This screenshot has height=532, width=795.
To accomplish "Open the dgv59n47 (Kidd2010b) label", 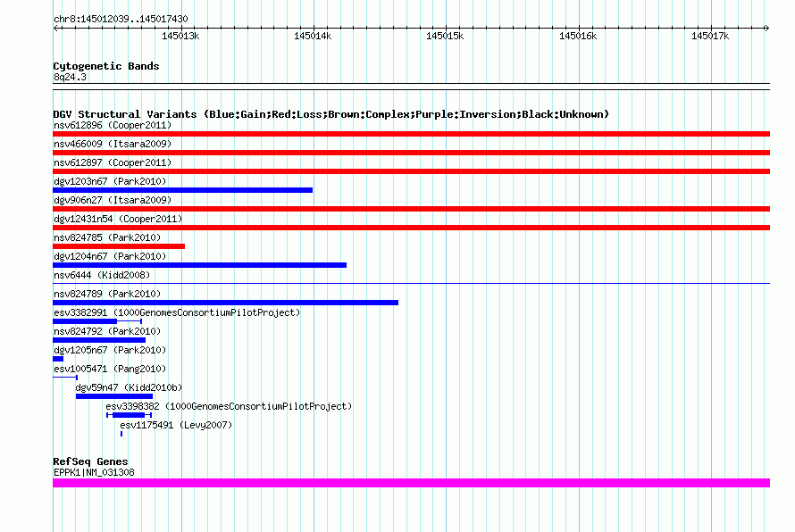I will [x=129, y=387].
